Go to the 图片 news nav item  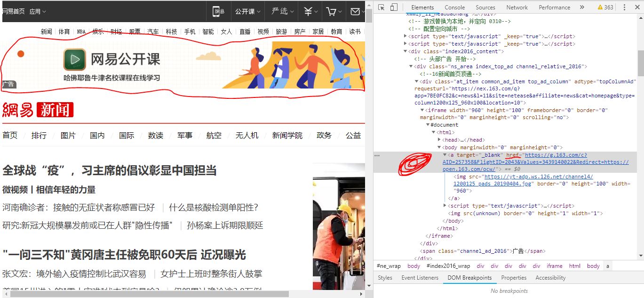tap(68, 135)
